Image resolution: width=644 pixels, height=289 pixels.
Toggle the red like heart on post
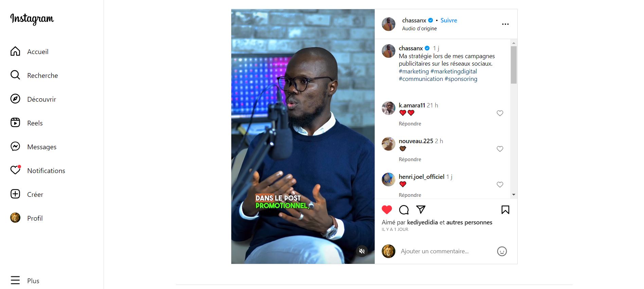point(387,210)
